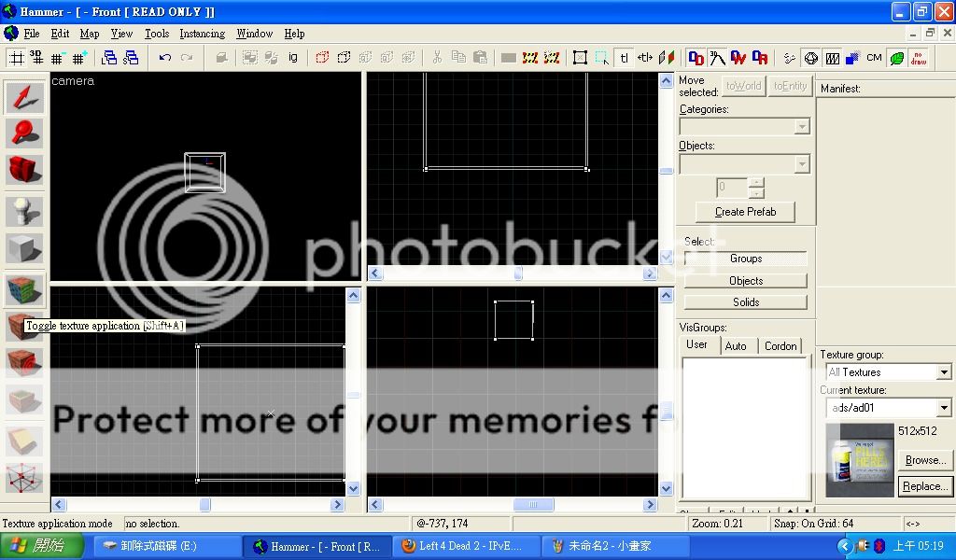
Task: Select the Vertex manipulation tool
Action: (x=24, y=479)
